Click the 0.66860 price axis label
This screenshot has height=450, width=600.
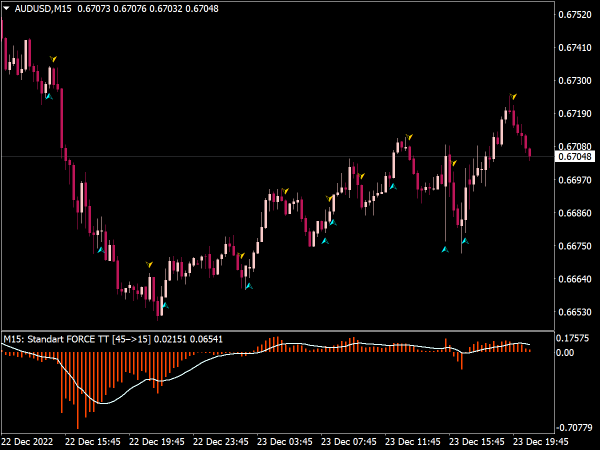click(574, 213)
